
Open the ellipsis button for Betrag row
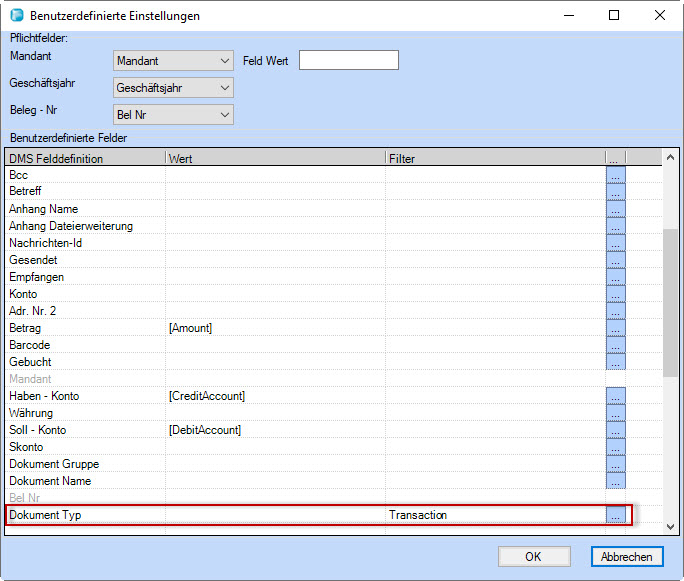(615, 328)
